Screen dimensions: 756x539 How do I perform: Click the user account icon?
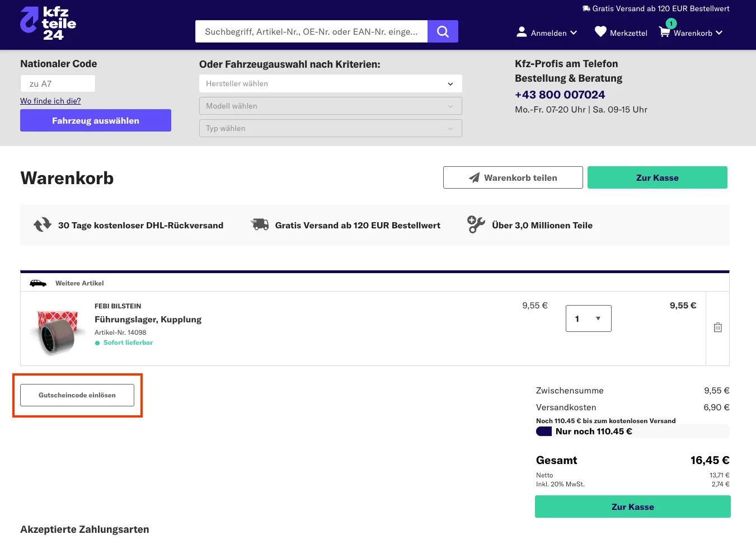pos(522,32)
